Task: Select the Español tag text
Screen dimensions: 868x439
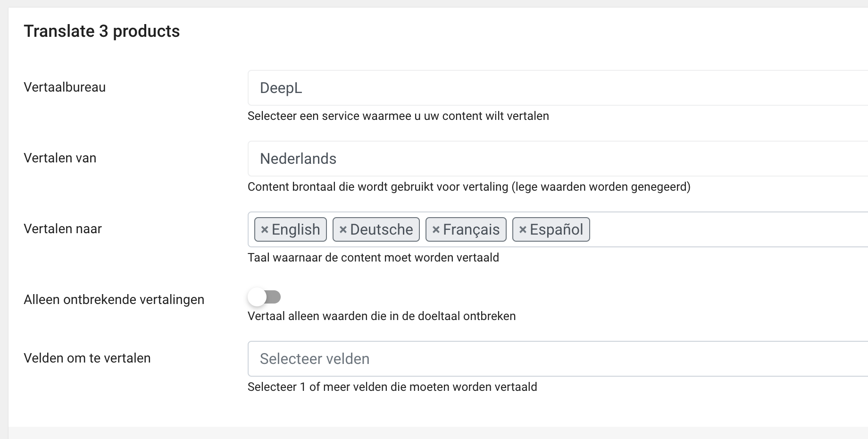Action: 556,230
